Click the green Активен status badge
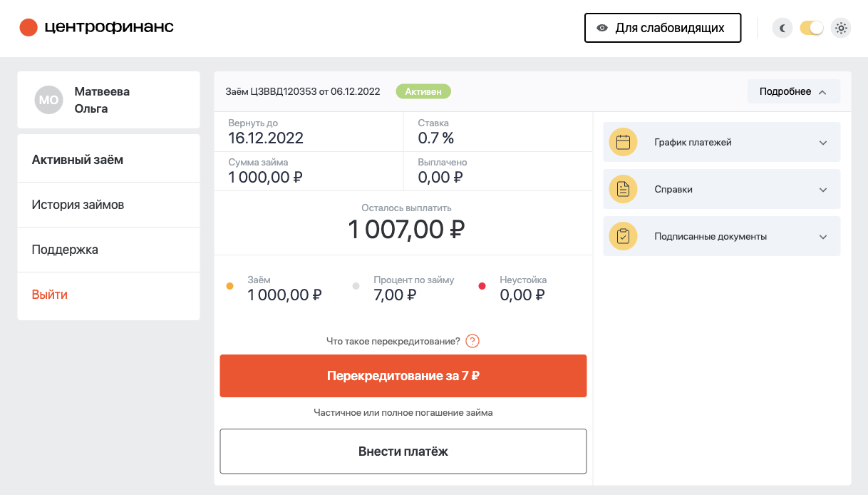This screenshot has width=868, height=495. point(423,91)
